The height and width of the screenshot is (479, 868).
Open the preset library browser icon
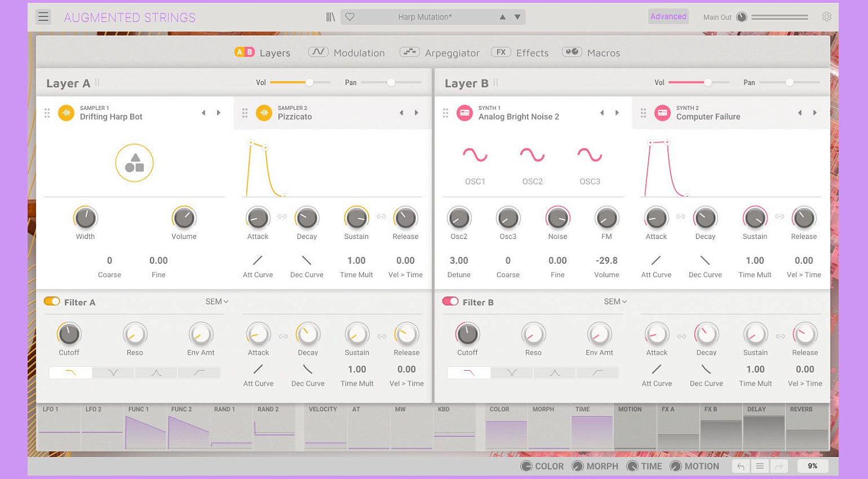tap(330, 17)
